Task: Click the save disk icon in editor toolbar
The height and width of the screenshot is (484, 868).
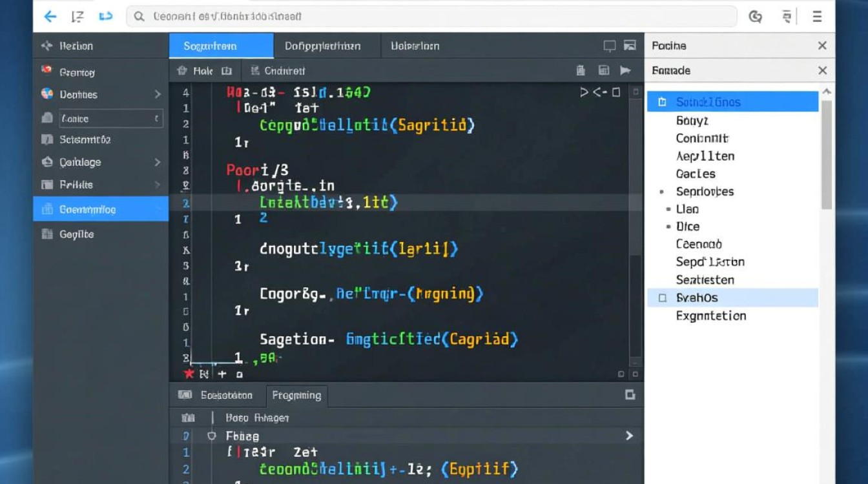Action: (x=604, y=70)
